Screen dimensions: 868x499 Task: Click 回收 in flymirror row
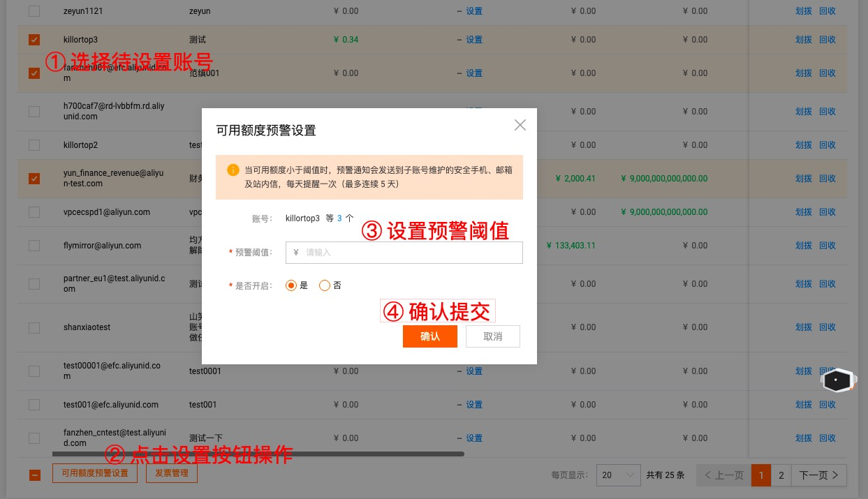[827, 246]
